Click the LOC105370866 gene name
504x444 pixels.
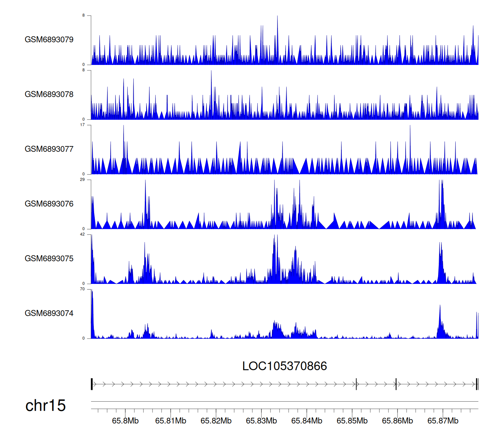pos(284,366)
